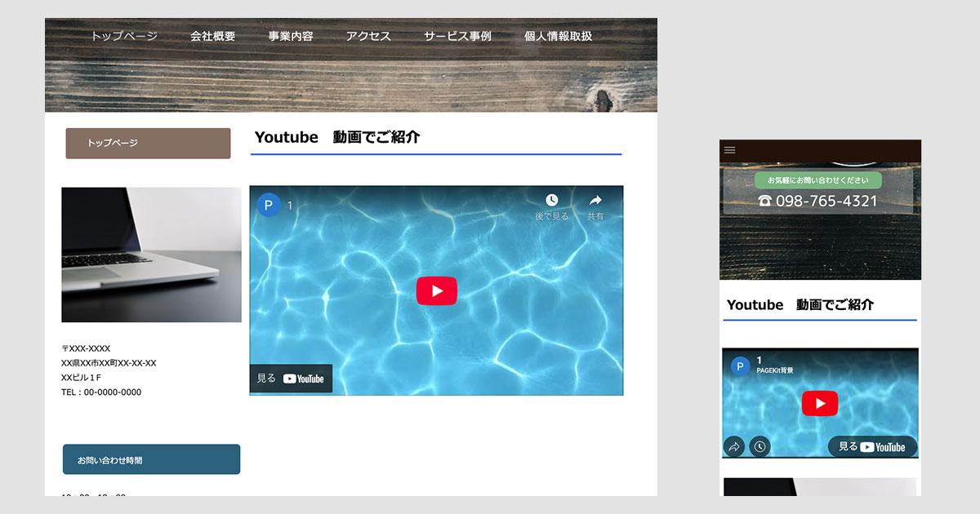Click the TEL：00-0000-0000 text
980x514 pixels.
click(x=101, y=392)
